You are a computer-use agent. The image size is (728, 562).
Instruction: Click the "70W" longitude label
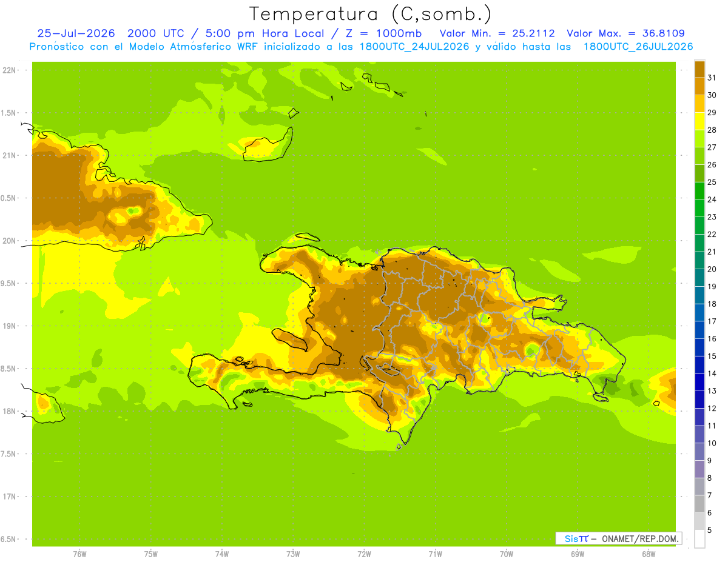[507, 554]
